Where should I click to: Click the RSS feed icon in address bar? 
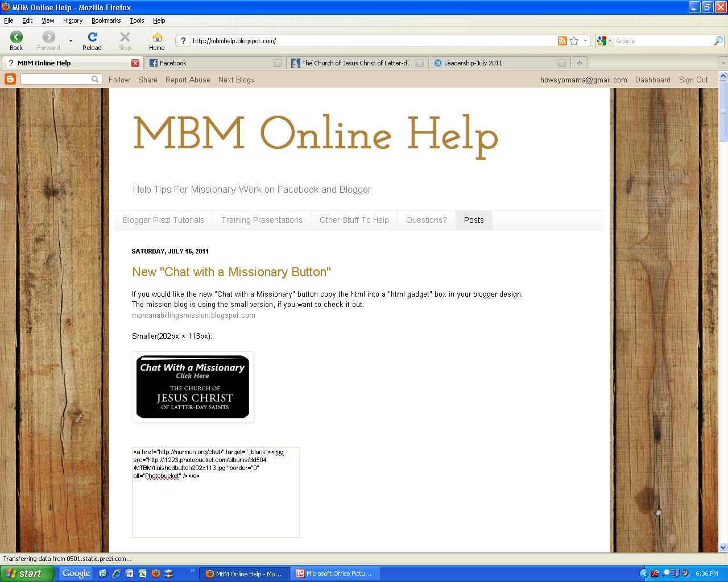[x=562, y=41]
